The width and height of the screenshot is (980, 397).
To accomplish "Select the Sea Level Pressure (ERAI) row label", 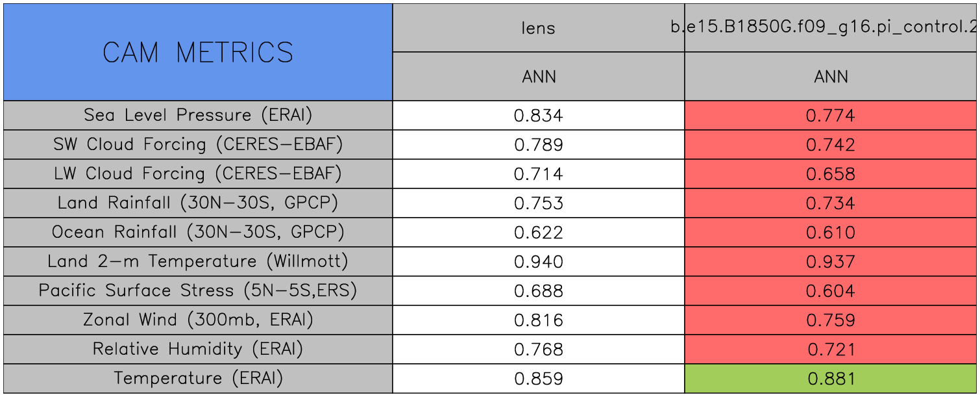I will point(198,115).
